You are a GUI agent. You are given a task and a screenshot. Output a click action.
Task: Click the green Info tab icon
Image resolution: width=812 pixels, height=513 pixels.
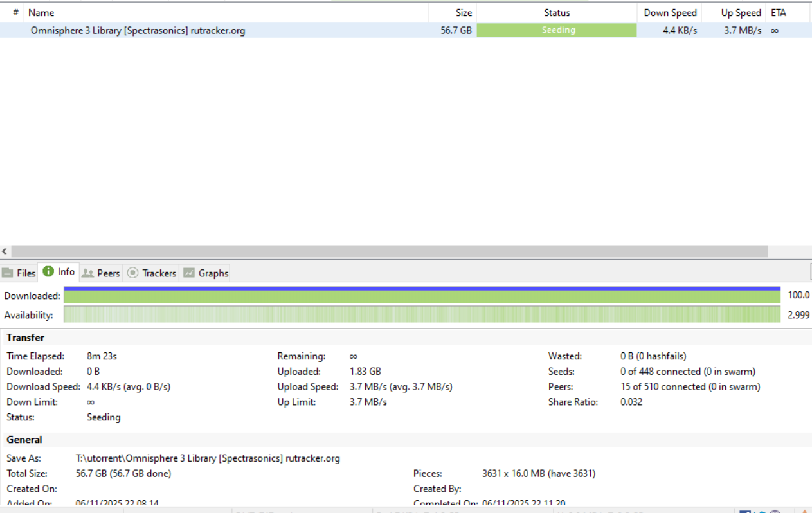(x=48, y=272)
